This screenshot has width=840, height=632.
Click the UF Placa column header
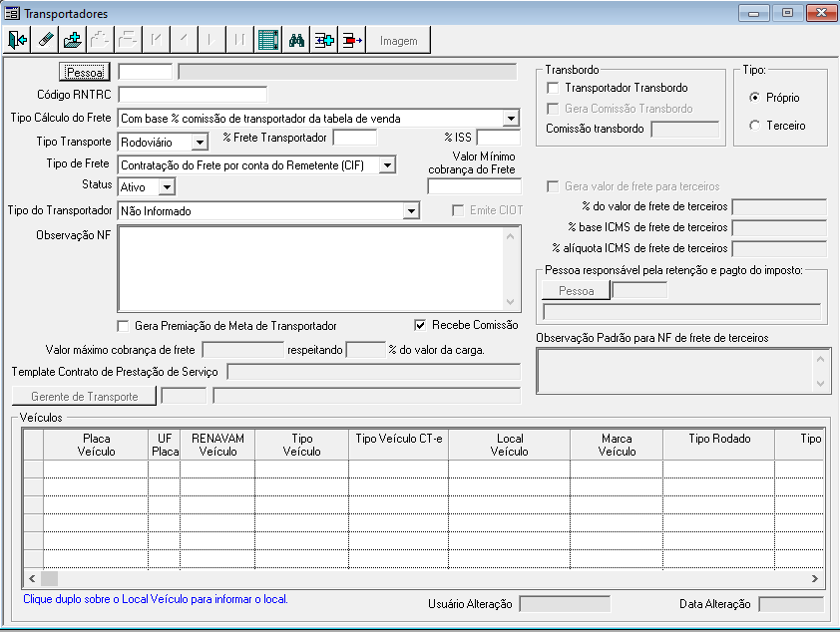165,445
